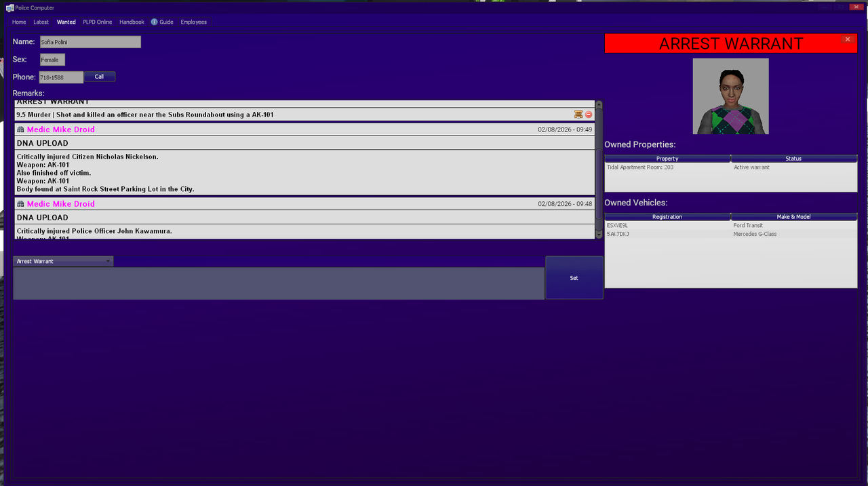Click the orange print icon on the murder remark
868x486 pixels.
tap(578, 115)
